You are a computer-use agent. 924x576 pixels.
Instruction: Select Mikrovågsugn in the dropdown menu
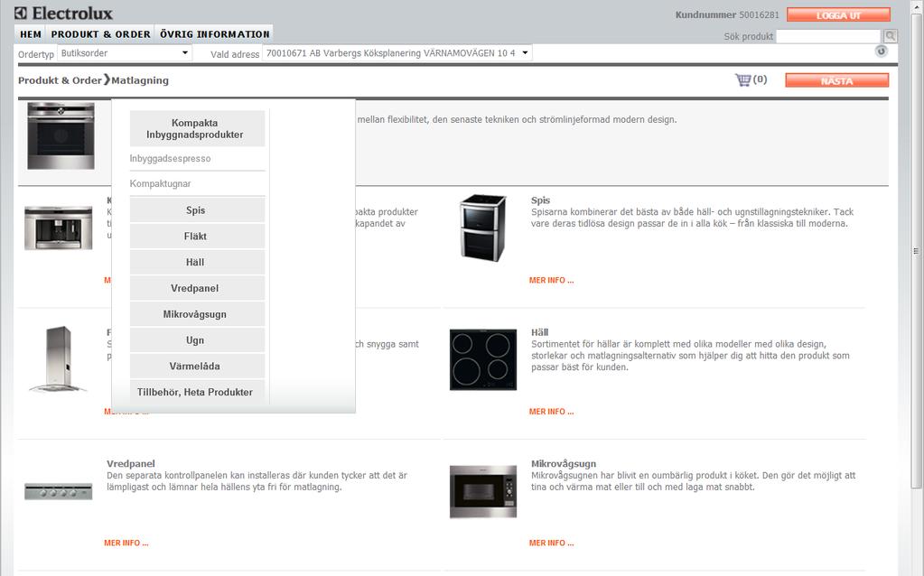point(197,314)
